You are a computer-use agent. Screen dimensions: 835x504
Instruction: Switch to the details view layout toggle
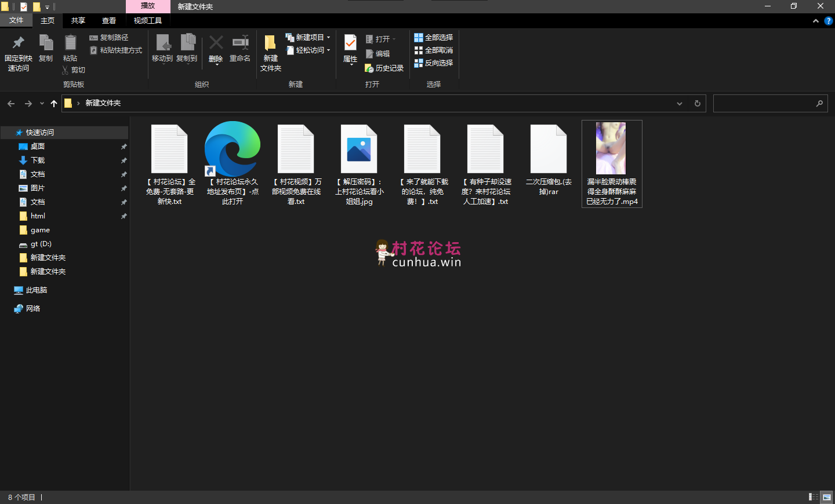coord(814,497)
